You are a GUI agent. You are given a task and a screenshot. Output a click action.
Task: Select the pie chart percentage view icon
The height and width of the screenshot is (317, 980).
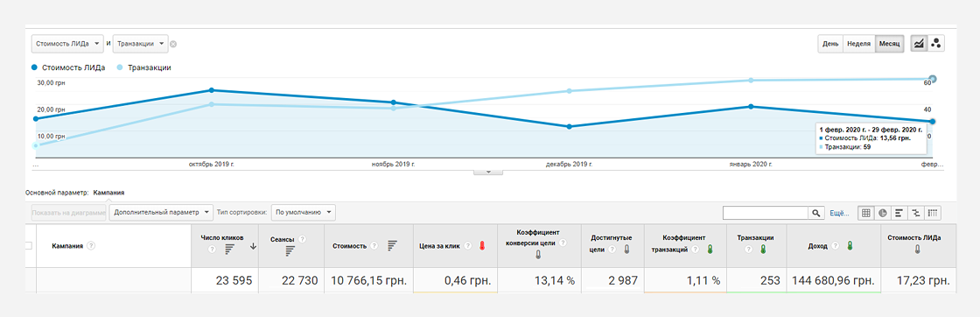click(x=883, y=213)
